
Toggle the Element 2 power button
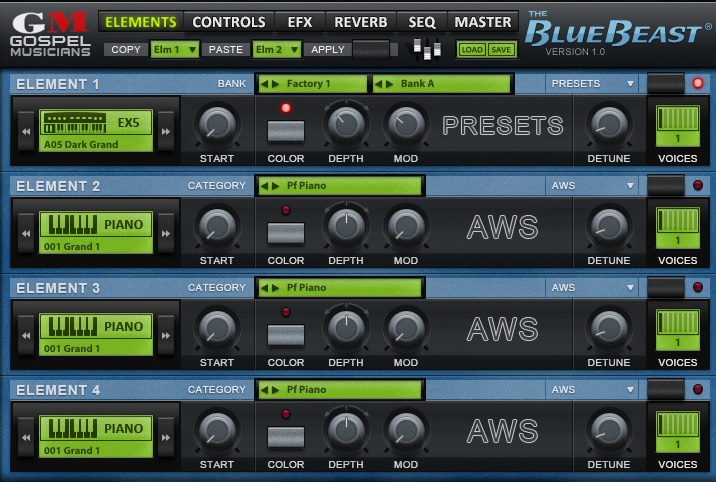click(x=666, y=185)
